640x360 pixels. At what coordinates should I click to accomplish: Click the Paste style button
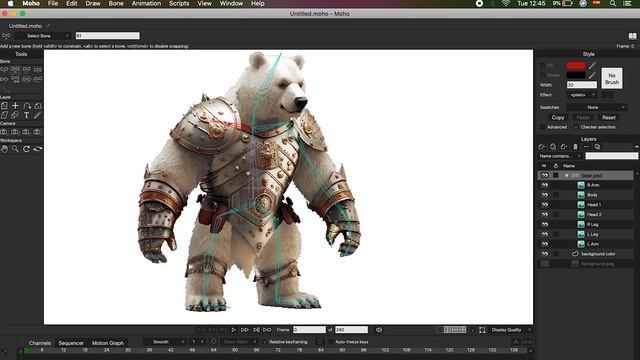click(x=583, y=118)
